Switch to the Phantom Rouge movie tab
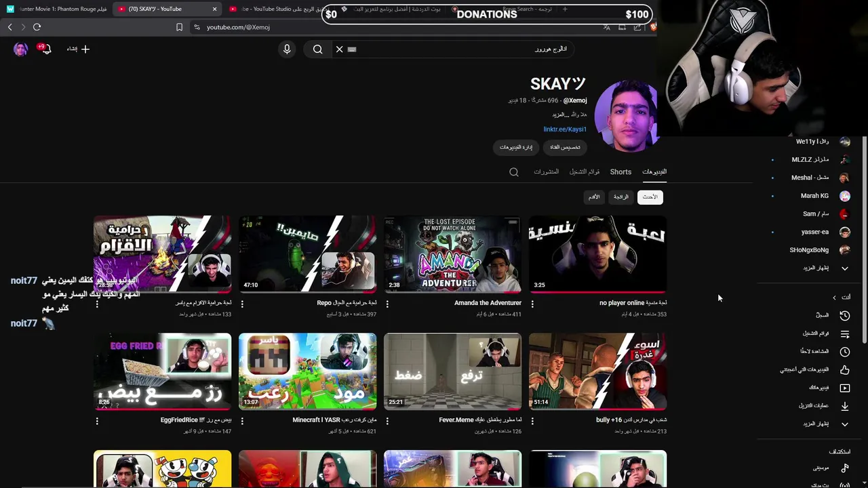 [x=57, y=9]
